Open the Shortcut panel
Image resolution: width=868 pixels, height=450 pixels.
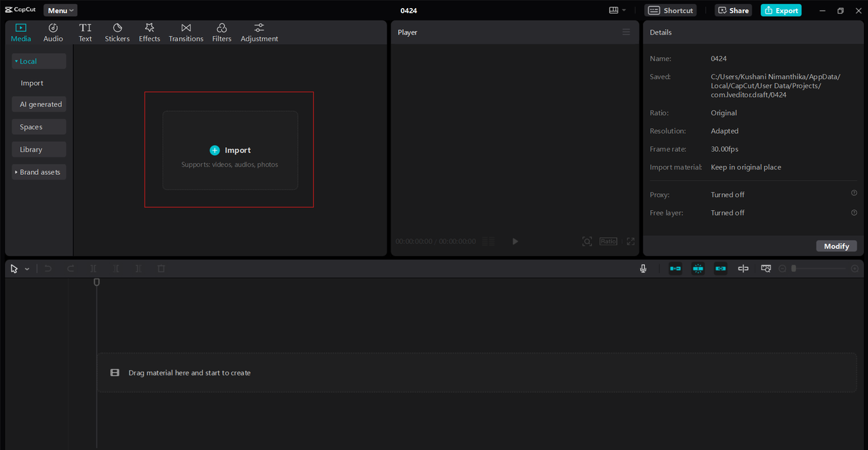(671, 10)
